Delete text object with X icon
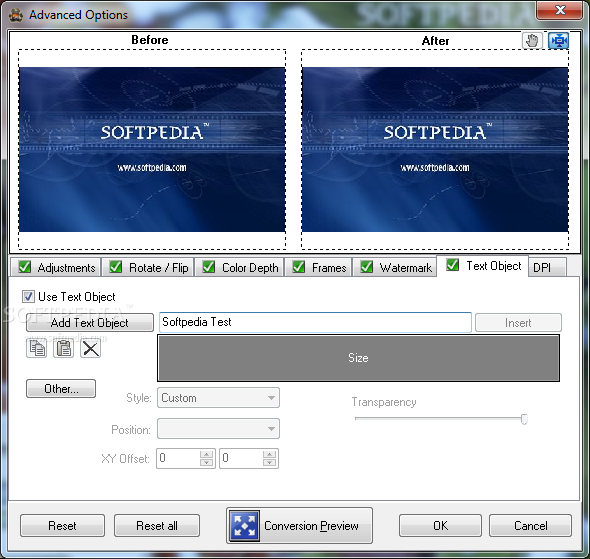Viewport: 590px width, 559px height. [90, 348]
